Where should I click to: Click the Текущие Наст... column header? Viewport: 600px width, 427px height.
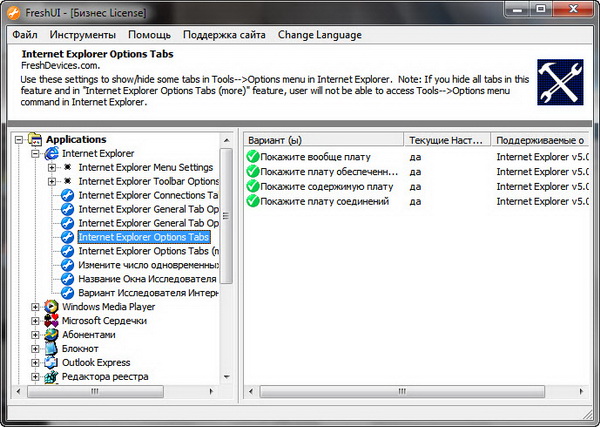447,139
